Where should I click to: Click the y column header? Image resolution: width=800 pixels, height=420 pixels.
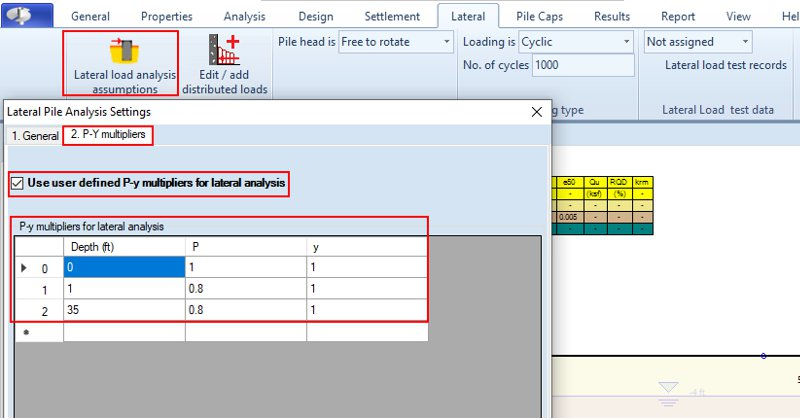pyautogui.click(x=367, y=246)
